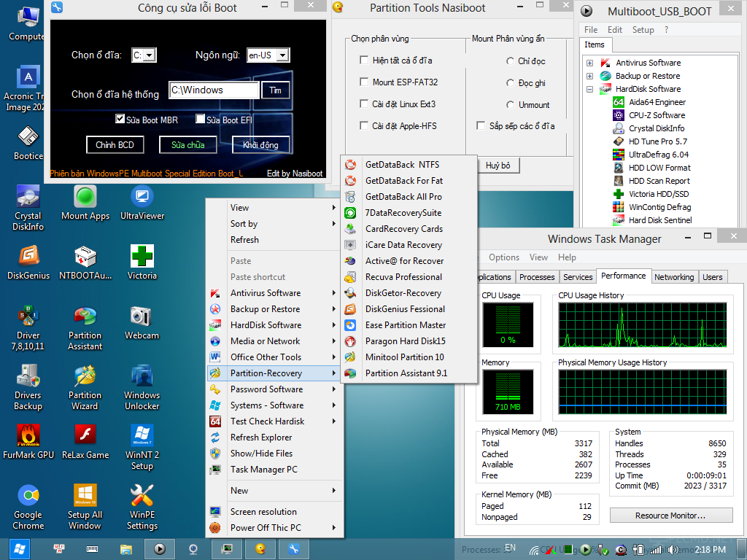Image resolution: width=747 pixels, height=560 pixels.
Task: Select the Unmount radio button
Action: 510,105
